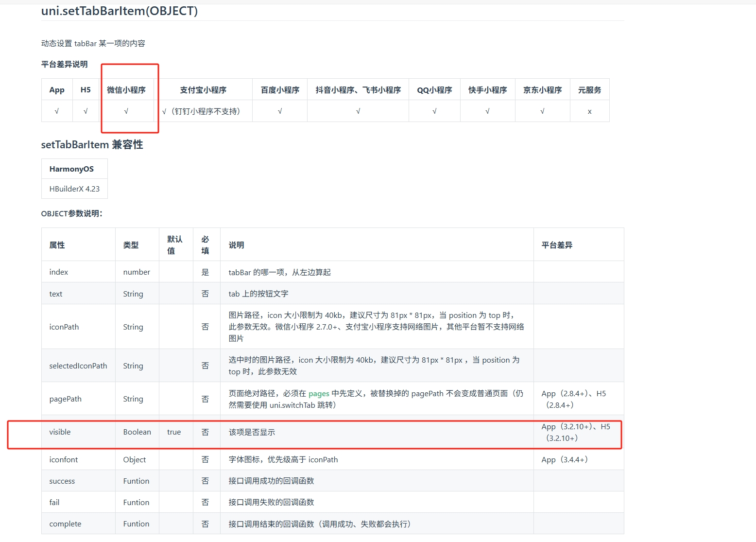The width and height of the screenshot is (756, 542).
Task: Click the '(钉钉小程序不支持)' cell
Action: [203, 111]
